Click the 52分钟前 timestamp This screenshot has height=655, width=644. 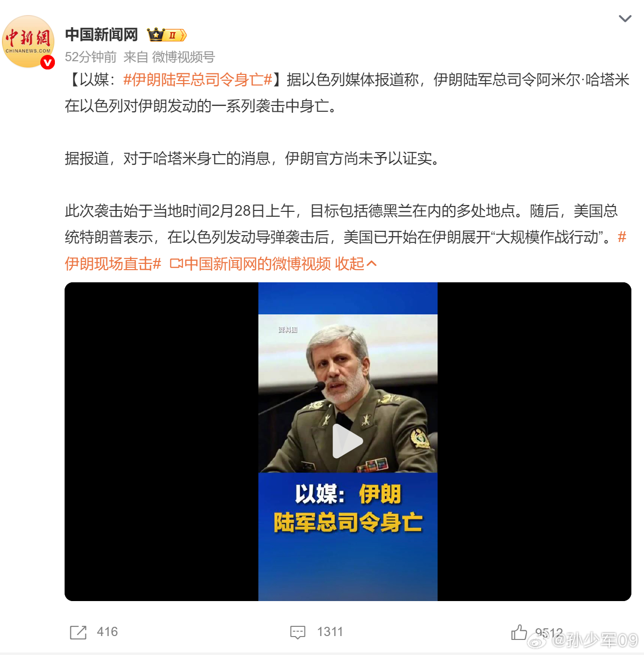pos(91,57)
